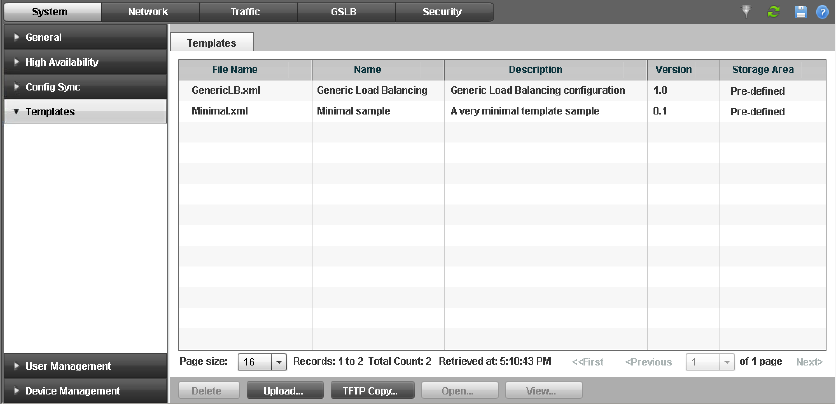Click the Upload... button
836x404 pixels.
pyautogui.click(x=284, y=391)
